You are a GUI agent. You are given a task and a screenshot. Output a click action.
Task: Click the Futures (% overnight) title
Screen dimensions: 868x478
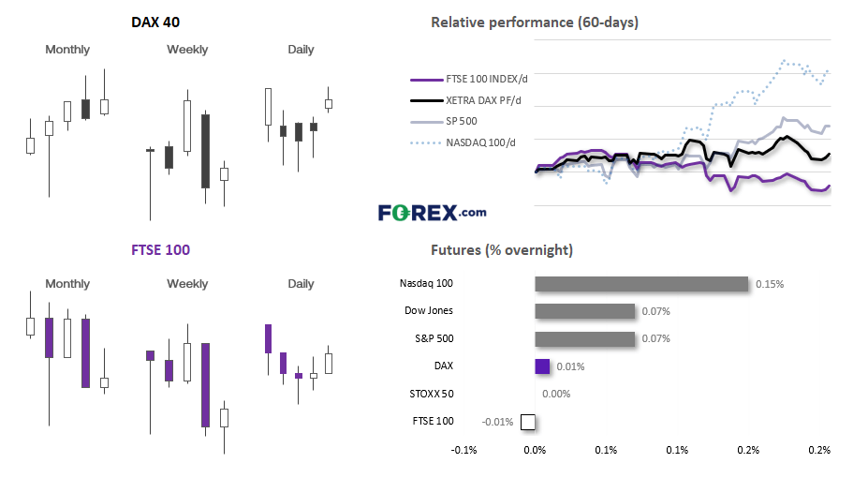pos(502,250)
